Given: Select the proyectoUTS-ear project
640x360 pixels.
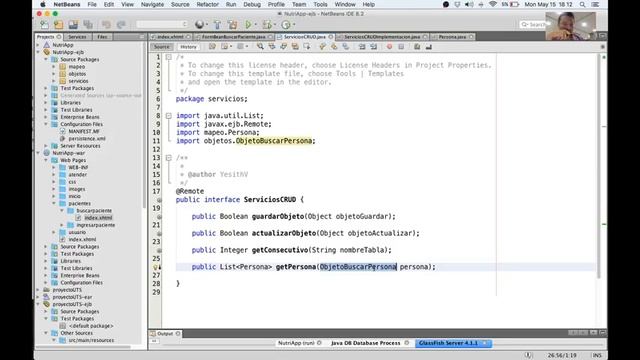Looking at the screenshot, I should click(72, 297).
